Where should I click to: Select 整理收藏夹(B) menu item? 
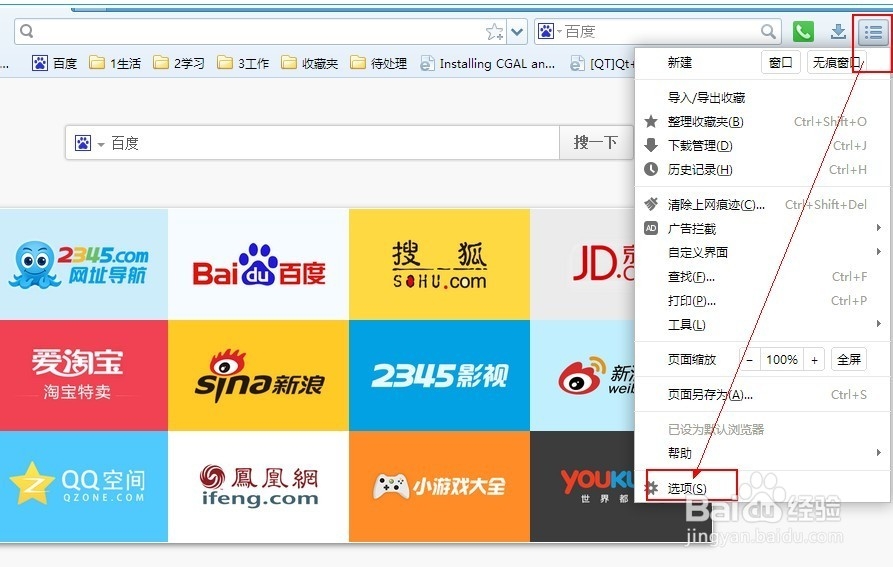coord(762,122)
